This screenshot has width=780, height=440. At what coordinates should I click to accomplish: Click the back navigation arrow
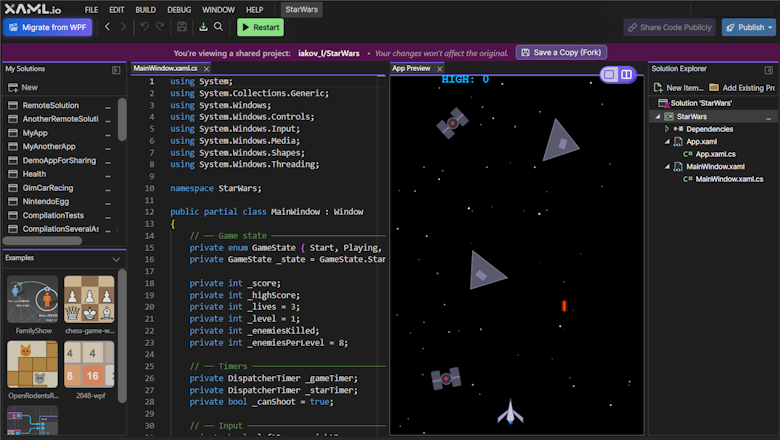[107, 27]
